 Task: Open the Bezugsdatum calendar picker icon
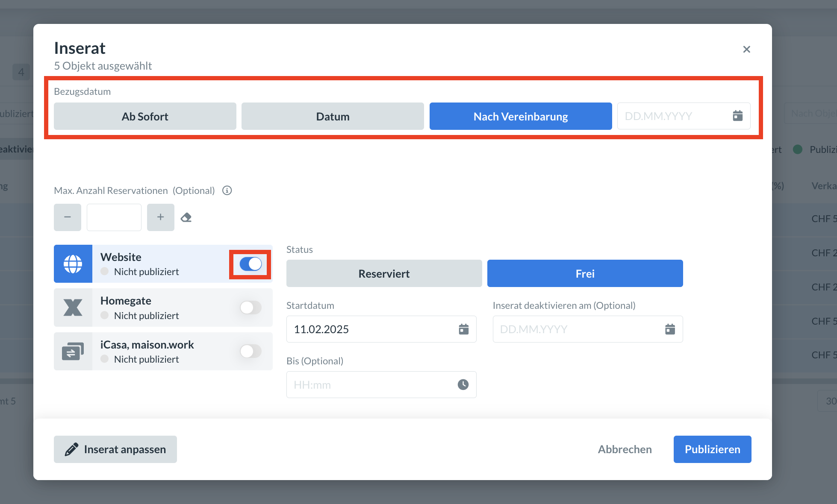(x=737, y=116)
